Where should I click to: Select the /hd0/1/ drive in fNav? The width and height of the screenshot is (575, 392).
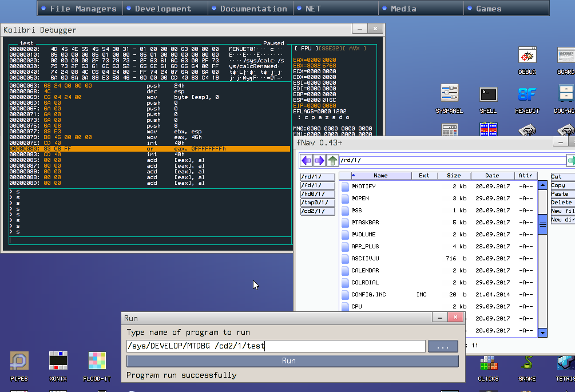coord(318,194)
